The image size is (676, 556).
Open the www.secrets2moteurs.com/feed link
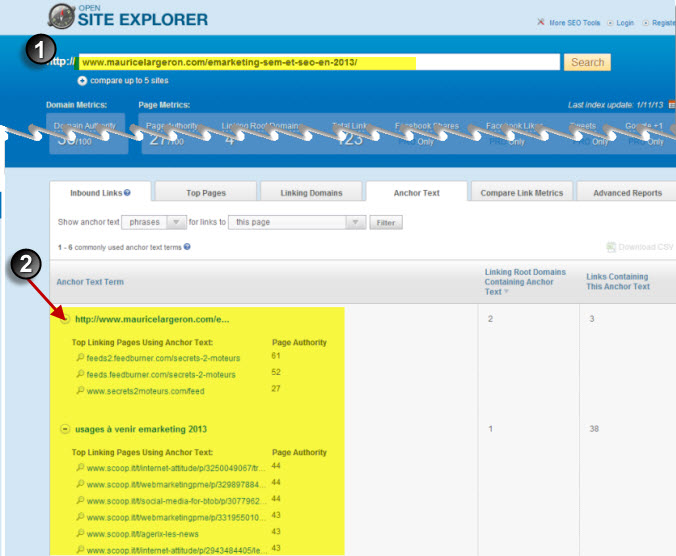[145, 391]
